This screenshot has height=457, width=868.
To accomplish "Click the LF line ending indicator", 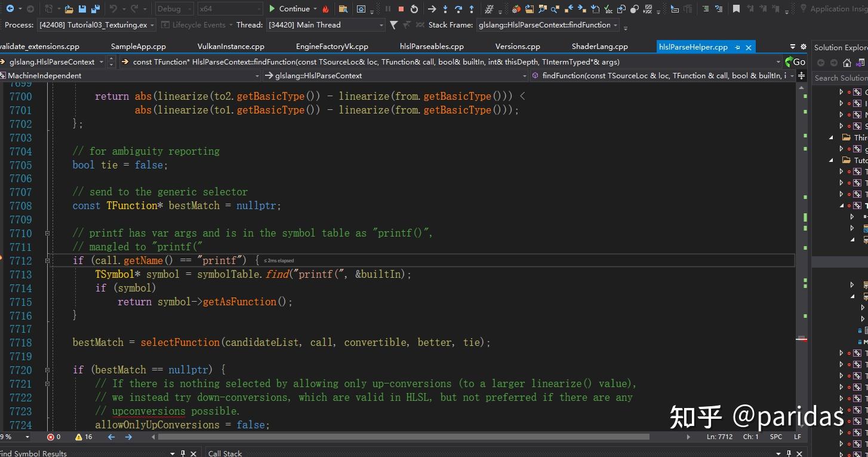I will point(798,437).
